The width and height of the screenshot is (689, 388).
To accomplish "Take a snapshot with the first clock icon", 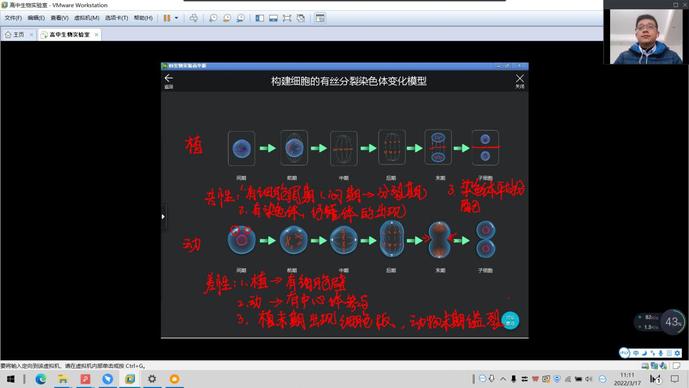I will (213, 18).
